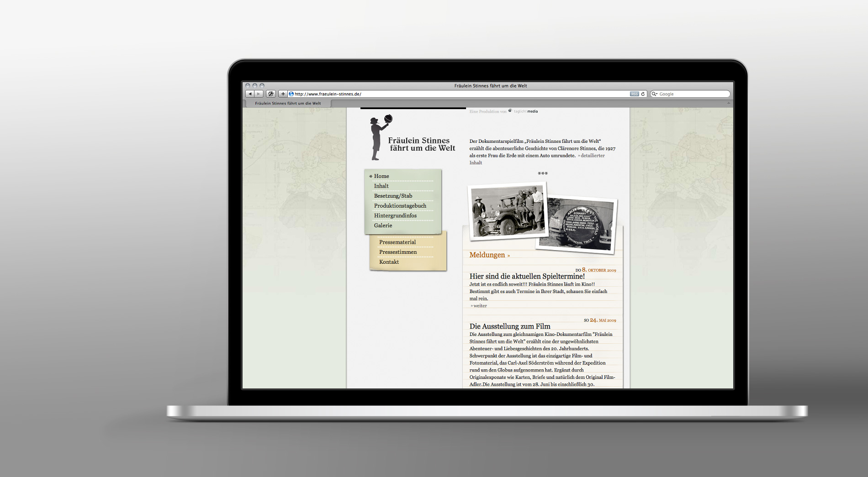Image resolution: width=868 pixels, height=477 pixels.
Task: Open new tab with plus at tab bar end
Action: [x=728, y=103]
